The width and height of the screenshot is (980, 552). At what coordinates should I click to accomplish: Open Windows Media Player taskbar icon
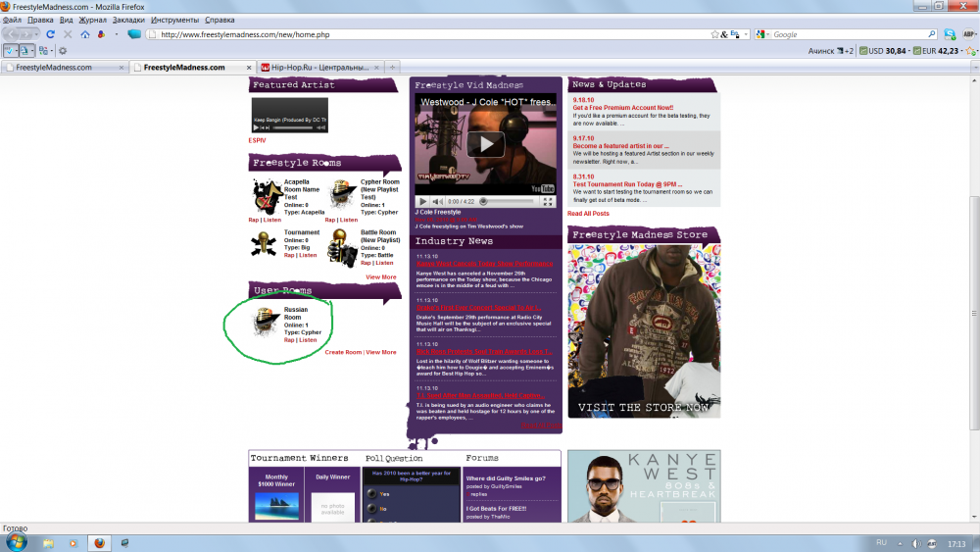[x=73, y=543]
